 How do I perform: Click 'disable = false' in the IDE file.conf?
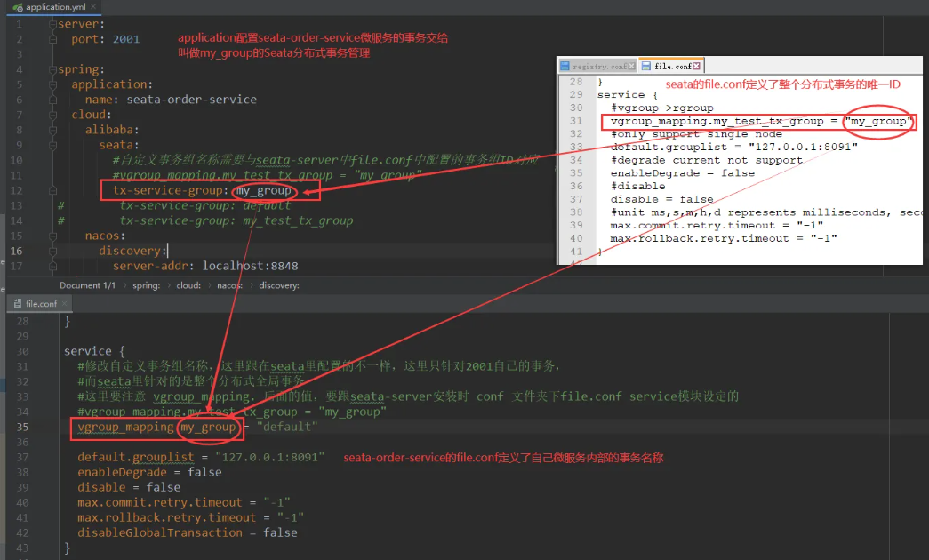point(129,487)
